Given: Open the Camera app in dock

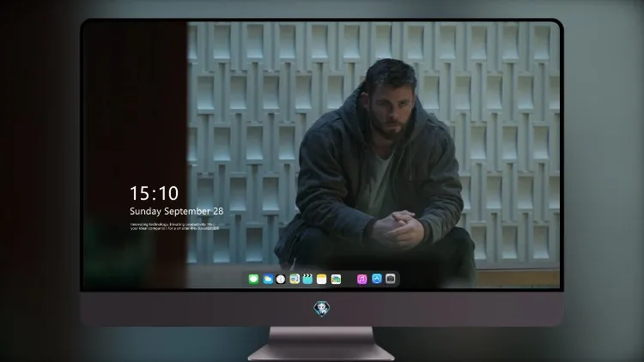Looking at the screenshot, I should pos(391,279).
